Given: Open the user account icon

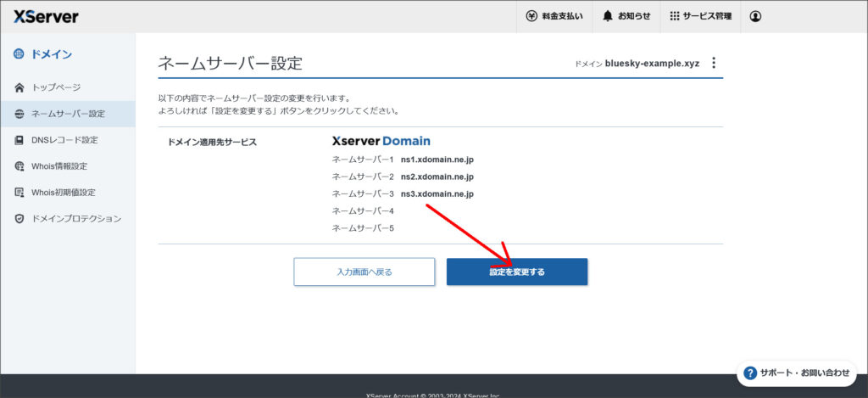Looking at the screenshot, I should pos(755,16).
